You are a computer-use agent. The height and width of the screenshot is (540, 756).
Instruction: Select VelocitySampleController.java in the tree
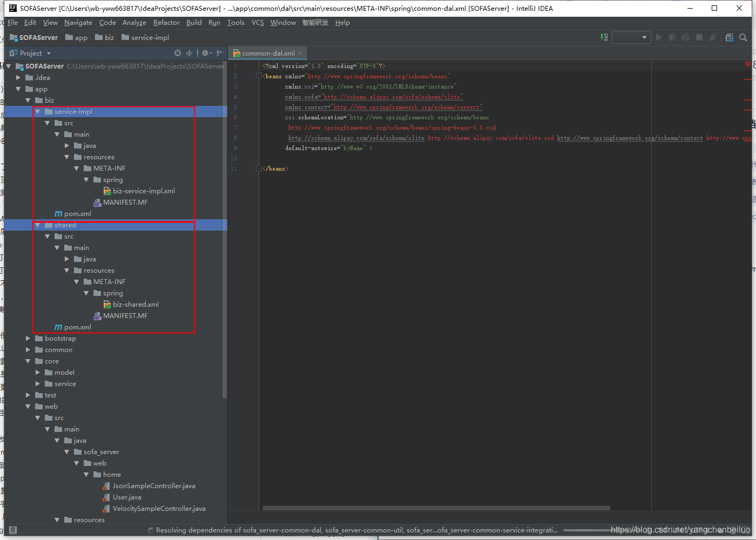[x=154, y=509]
